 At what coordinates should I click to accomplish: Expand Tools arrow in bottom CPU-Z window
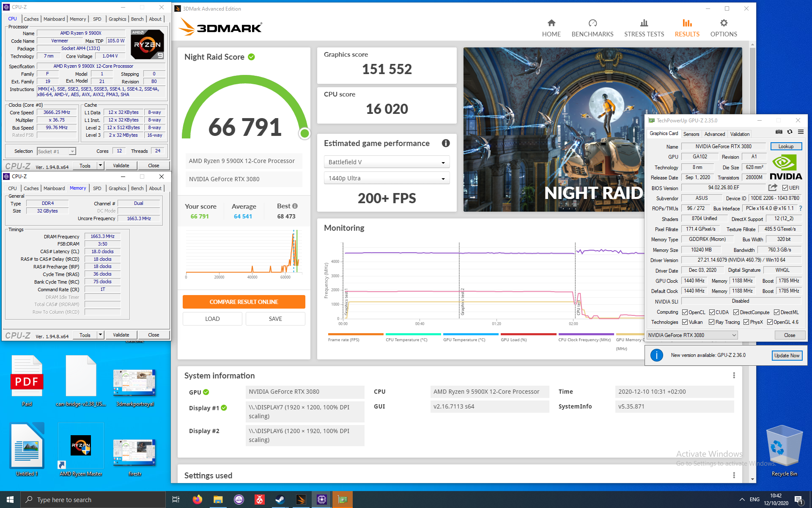click(101, 335)
